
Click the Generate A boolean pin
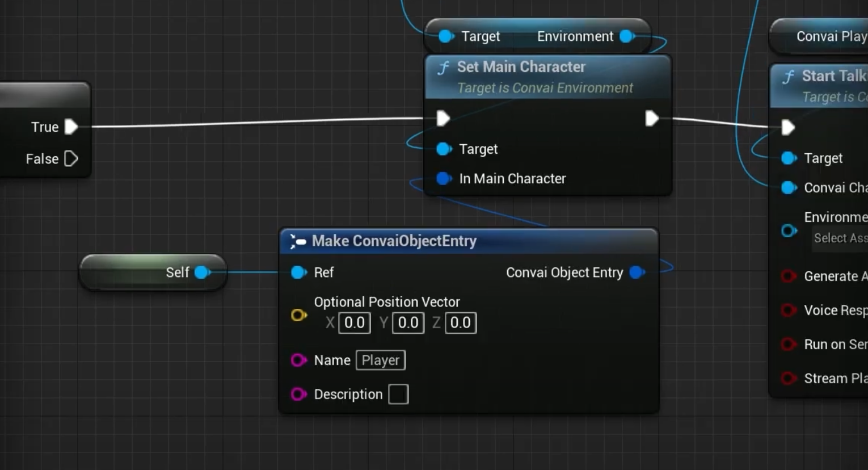coord(788,276)
